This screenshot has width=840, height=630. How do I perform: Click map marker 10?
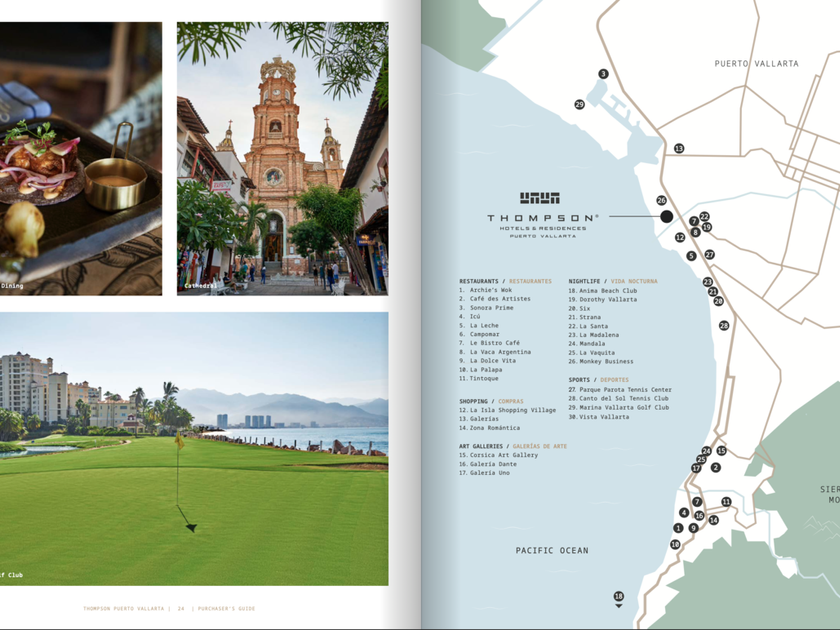tap(675, 544)
